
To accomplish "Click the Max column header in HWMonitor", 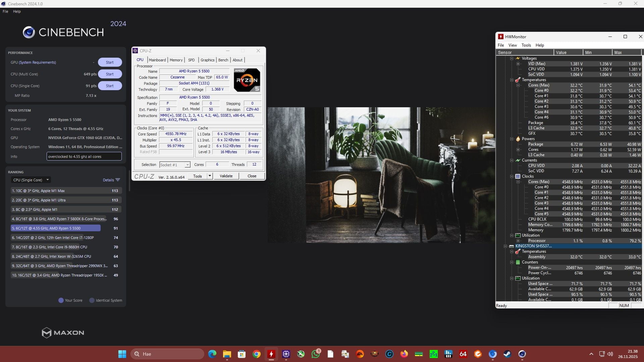I will click(627, 52).
